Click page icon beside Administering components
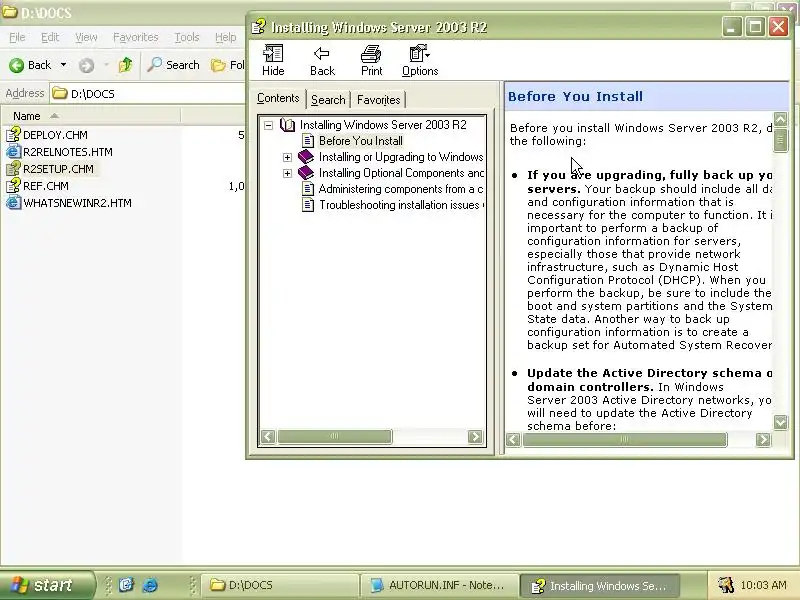This screenshot has height=600, width=800. pos(308,189)
